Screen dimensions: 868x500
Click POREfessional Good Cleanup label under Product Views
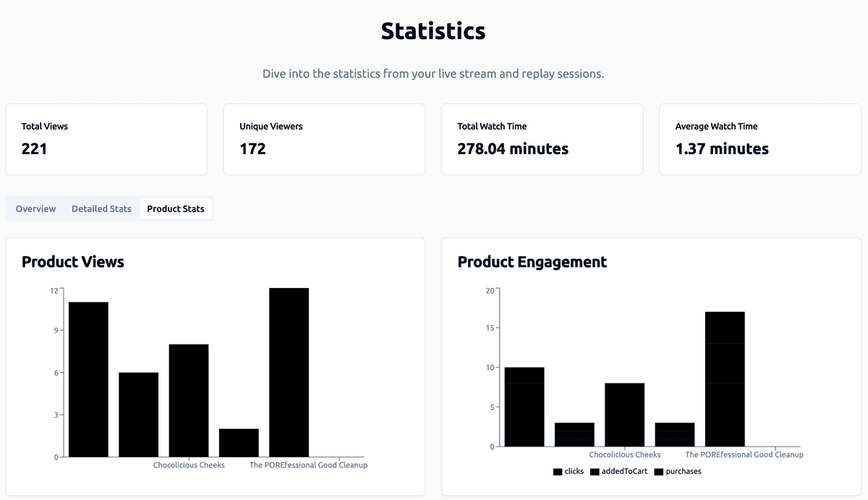[x=308, y=465]
